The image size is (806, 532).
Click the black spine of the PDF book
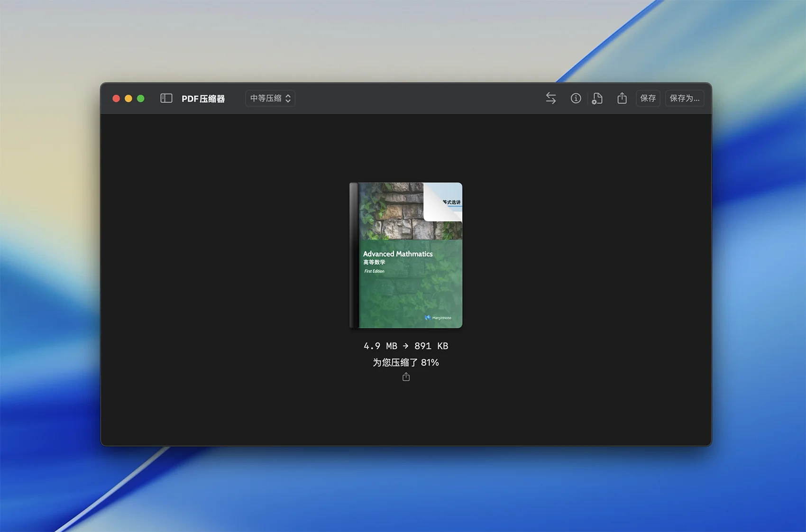[354, 256]
